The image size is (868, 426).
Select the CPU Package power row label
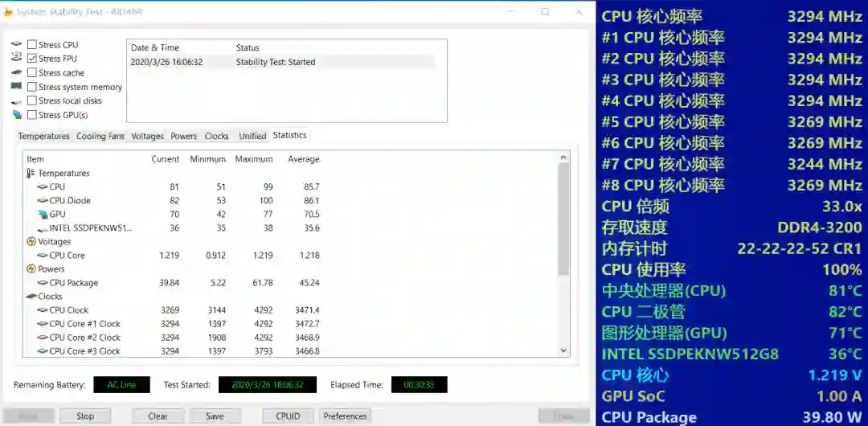[x=74, y=283]
